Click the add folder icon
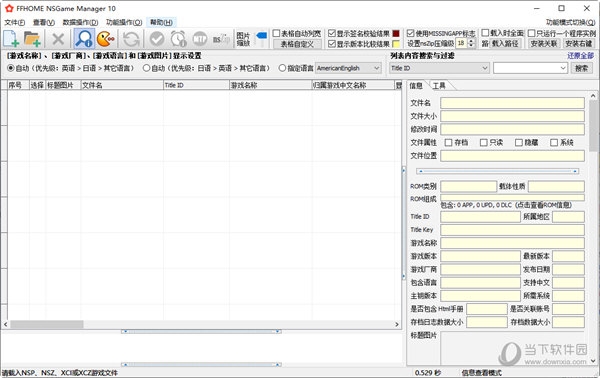Viewport: 600px width, 378px height. pos(32,39)
